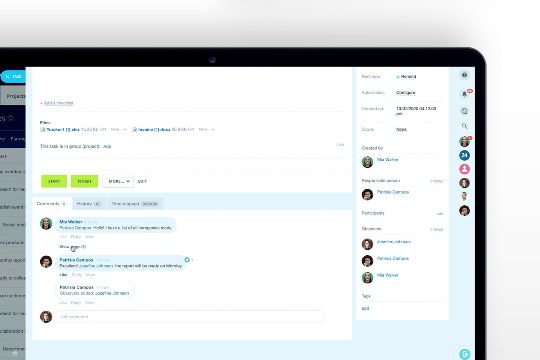This screenshot has height=360, width=540.
Task: Expand the More menu of the second file
Action: click(x=206, y=130)
